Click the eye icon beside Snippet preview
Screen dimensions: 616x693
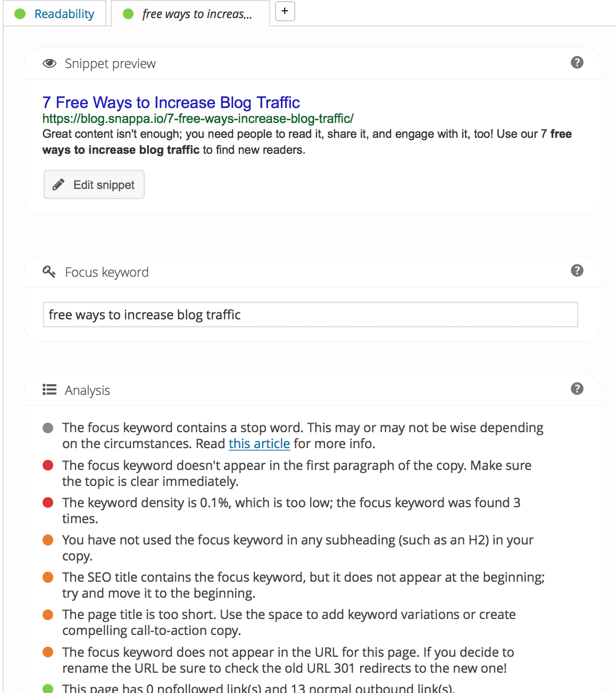(x=49, y=63)
